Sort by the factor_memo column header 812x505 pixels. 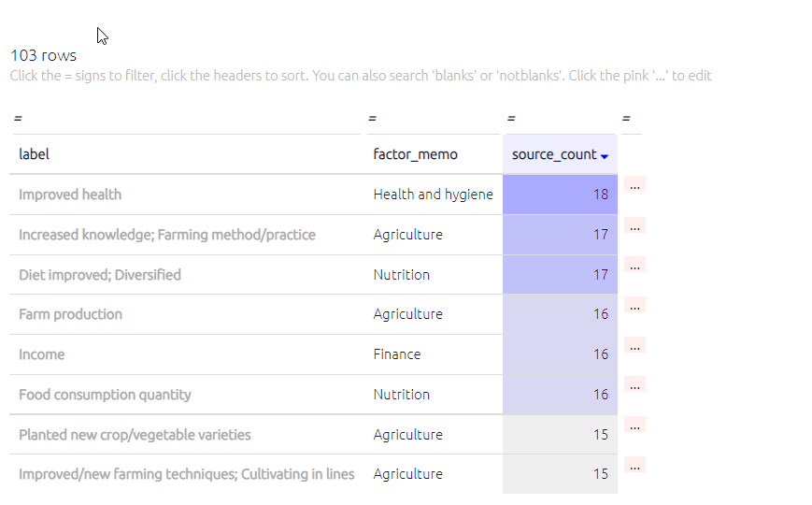415,154
